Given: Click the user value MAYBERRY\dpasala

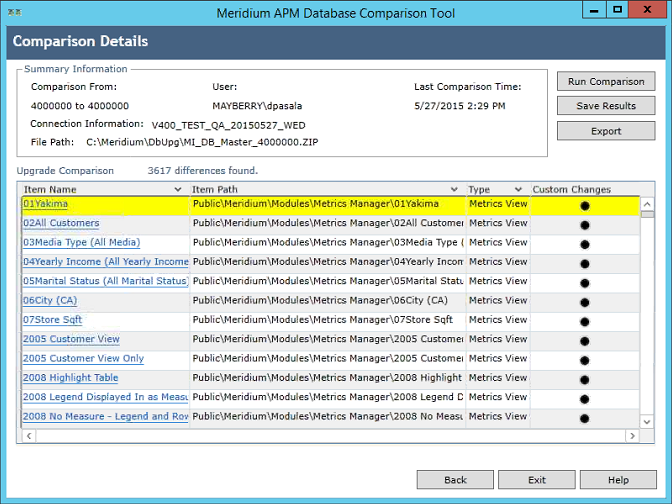Looking at the screenshot, I should click(257, 106).
